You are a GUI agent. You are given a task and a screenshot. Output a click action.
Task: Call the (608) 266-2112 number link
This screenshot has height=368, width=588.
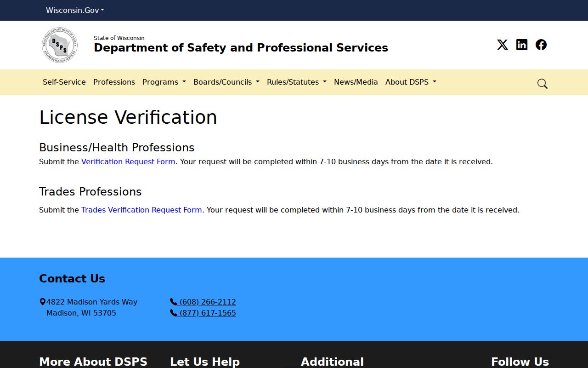pyautogui.click(x=208, y=302)
